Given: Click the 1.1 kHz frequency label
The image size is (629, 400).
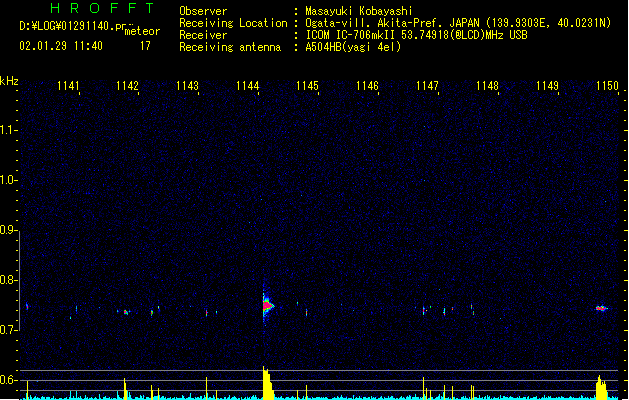Looking at the screenshot, I should tap(9, 130).
